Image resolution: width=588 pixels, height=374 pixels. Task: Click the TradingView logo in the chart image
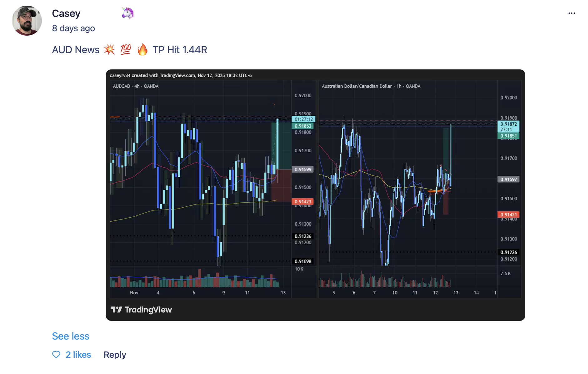tap(141, 310)
